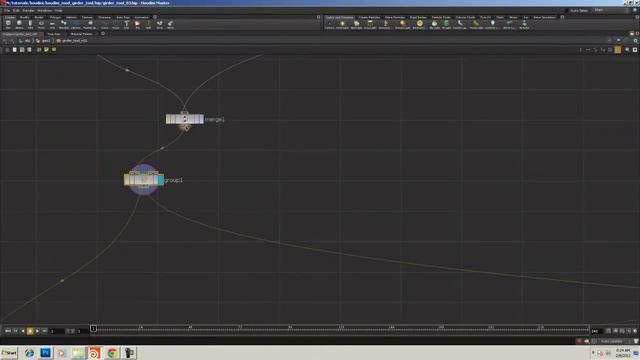The width and height of the screenshot is (640, 360).
Task: Add an Area Light from the shelf
Action: point(370,24)
